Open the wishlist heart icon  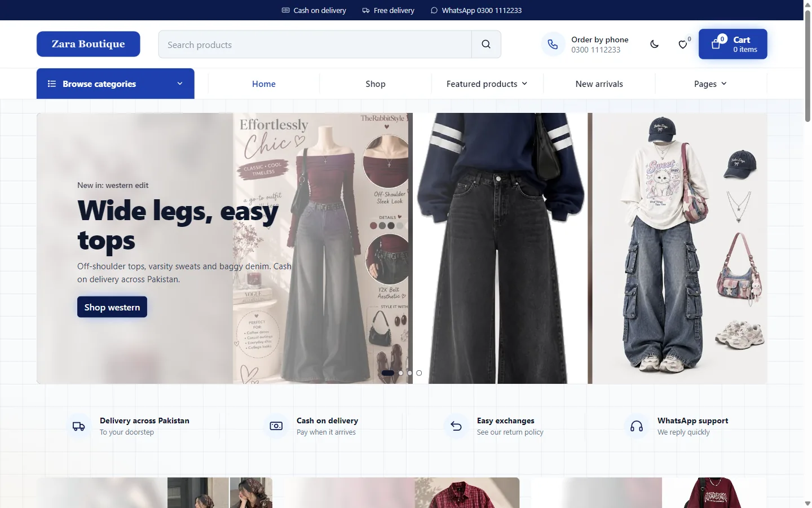coord(683,44)
